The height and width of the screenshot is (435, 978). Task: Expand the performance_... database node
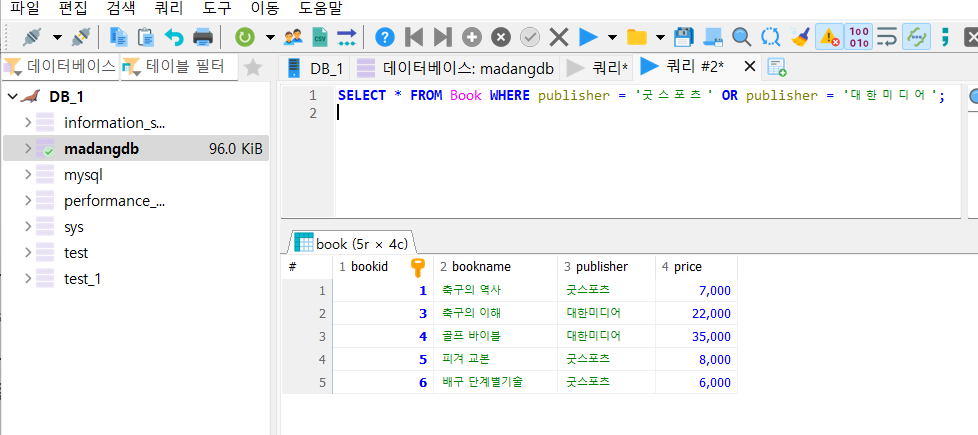click(28, 201)
